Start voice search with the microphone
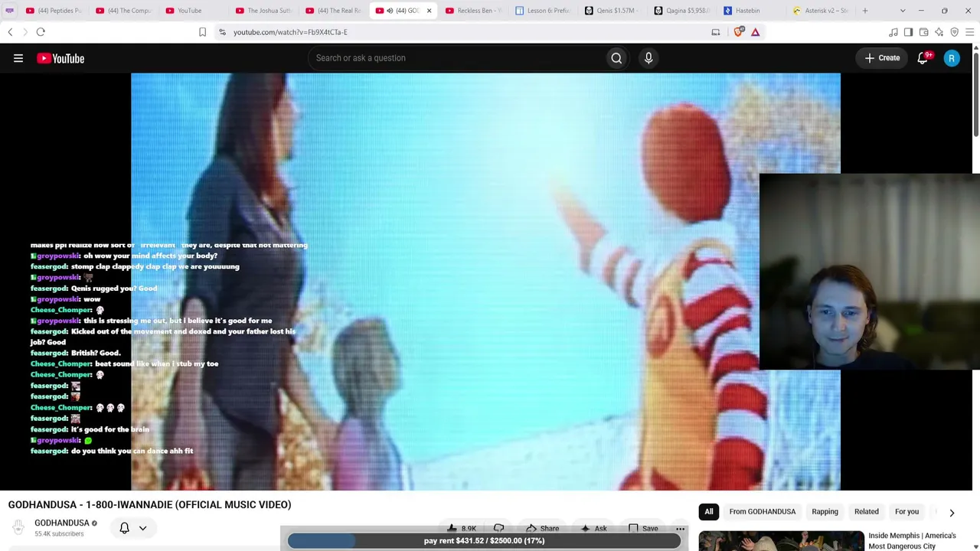 pyautogui.click(x=648, y=58)
